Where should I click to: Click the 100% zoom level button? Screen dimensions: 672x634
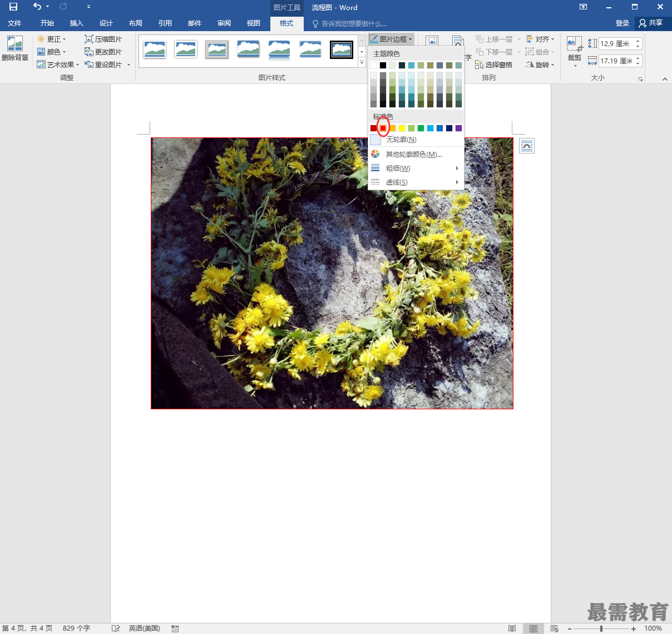coord(653,628)
